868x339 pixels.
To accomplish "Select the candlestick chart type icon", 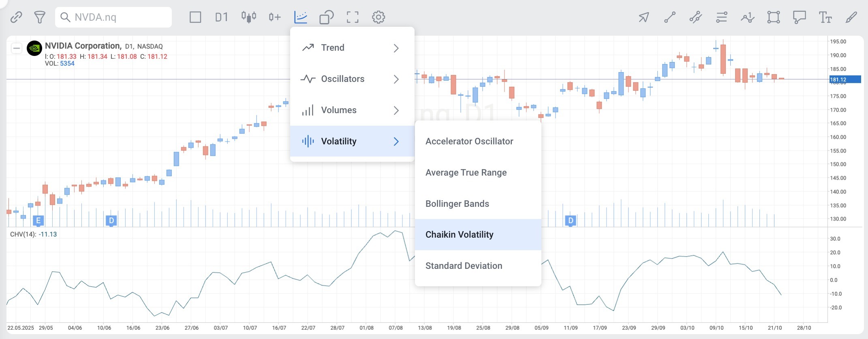I will tap(249, 17).
